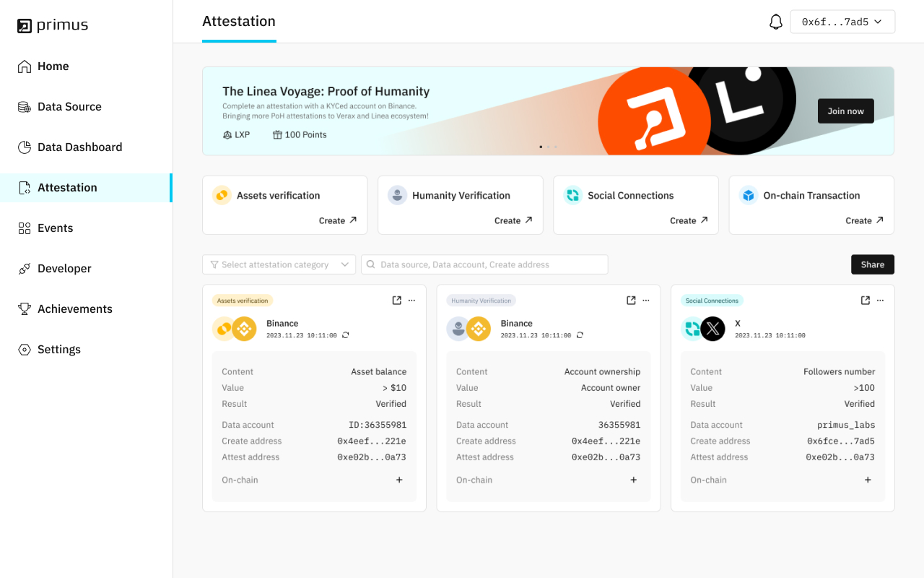This screenshot has width=924, height=578.
Task: Open Select attestation category dropdown
Action: [x=279, y=264]
